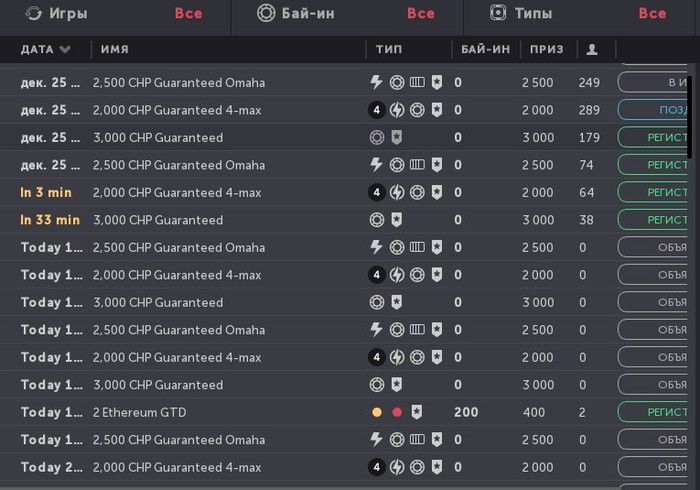The width and height of the screenshot is (700, 490).
Task: Click the players count icon column header
Action: [x=592, y=49]
